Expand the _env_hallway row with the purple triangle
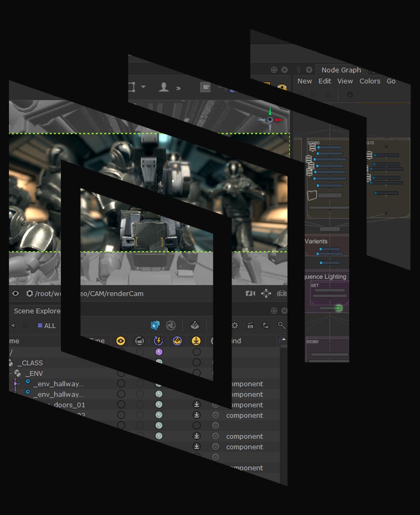Image resolution: width=420 pixels, height=515 pixels. 15,383
